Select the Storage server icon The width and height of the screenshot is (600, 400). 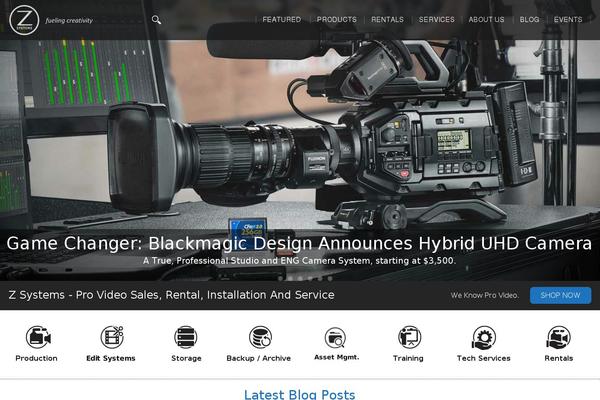pyautogui.click(x=186, y=337)
